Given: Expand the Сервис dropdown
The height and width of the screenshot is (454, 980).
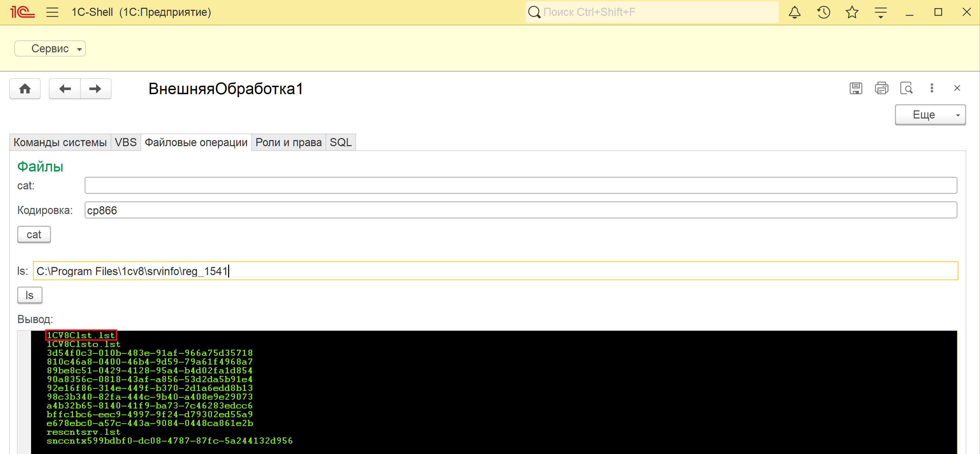Looking at the screenshot, I should click(50, 48).
